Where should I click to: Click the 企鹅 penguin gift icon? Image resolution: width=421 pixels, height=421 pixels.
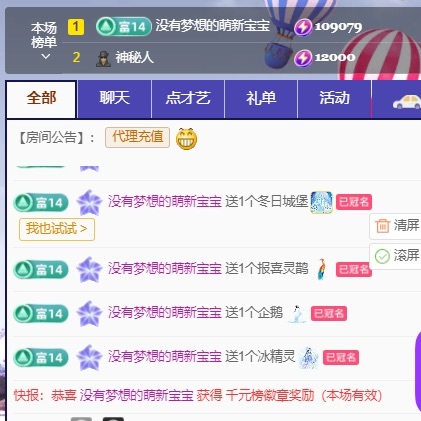tap(297, 314)
